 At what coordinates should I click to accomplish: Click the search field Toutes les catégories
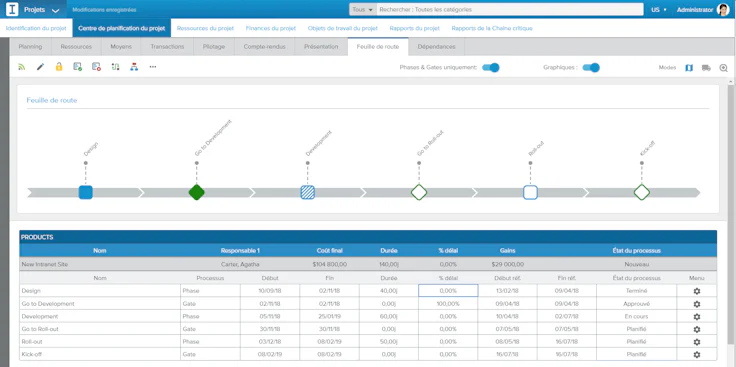(510, 9)
